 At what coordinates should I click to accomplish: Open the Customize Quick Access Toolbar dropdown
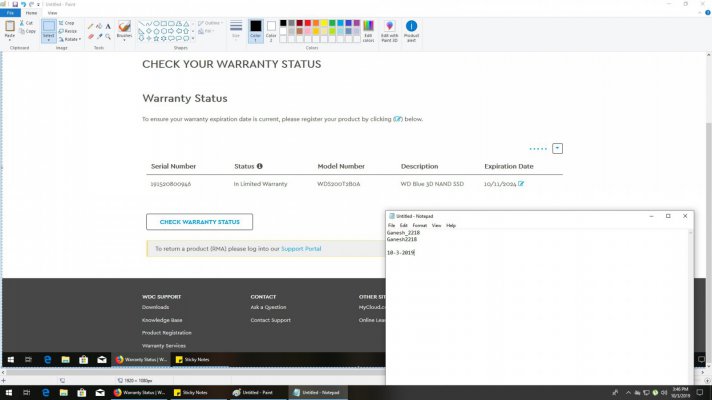click(x=38, y=4)
